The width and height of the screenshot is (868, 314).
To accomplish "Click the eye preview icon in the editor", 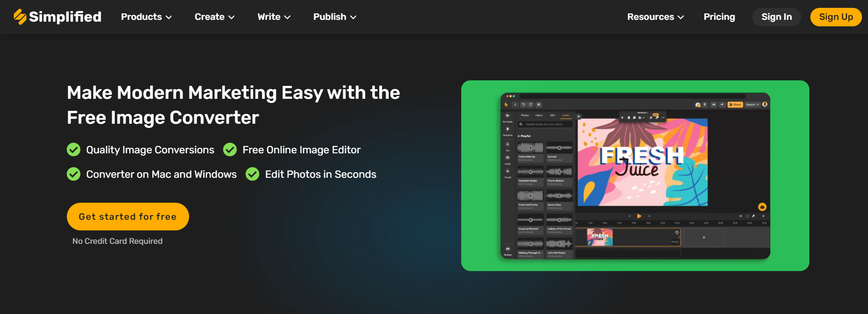I will click(713, 105).
